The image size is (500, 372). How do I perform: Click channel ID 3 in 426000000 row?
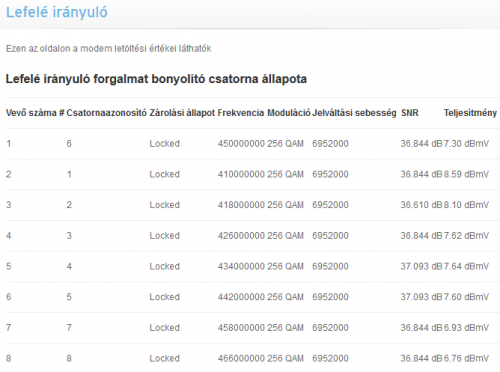(69, 236)
